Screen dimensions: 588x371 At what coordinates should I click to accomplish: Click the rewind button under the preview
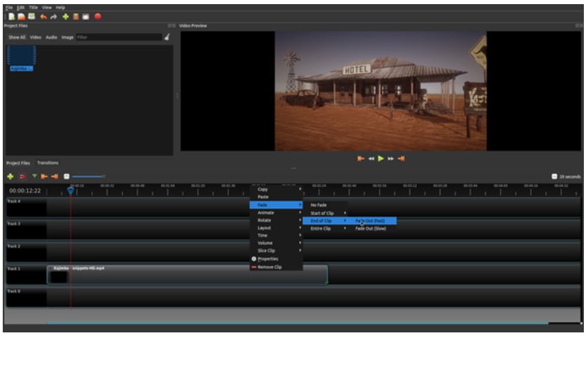pyautogui.click(x=371, y=159)
